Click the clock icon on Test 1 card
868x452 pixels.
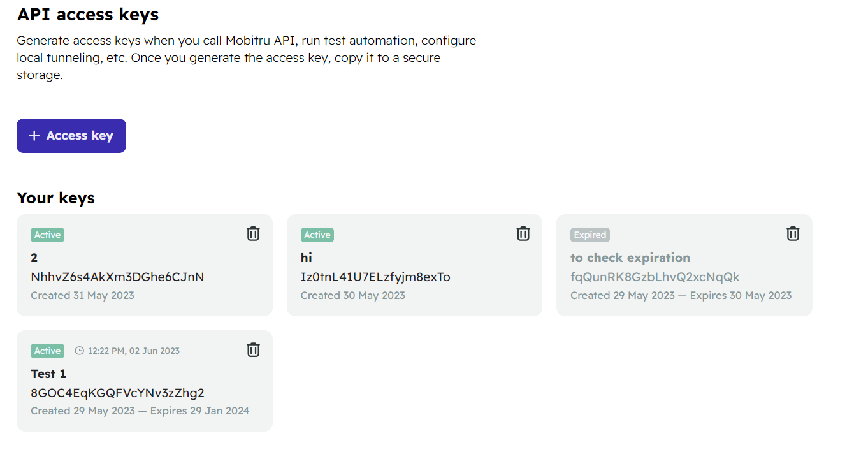point(80,351)
